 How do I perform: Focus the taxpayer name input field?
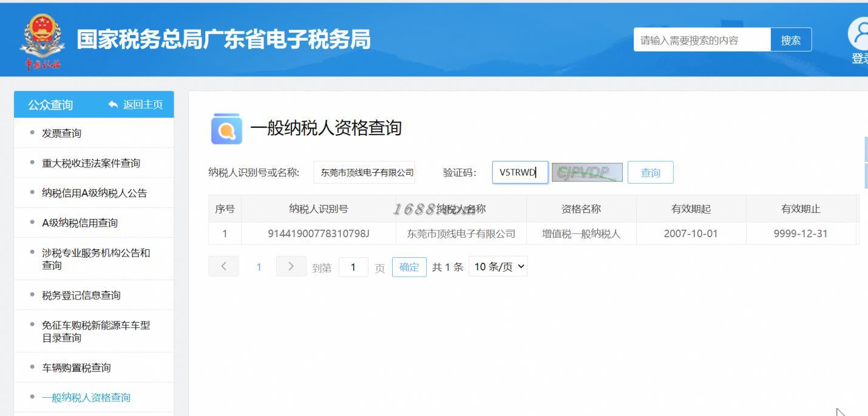(x=365, y=172)
